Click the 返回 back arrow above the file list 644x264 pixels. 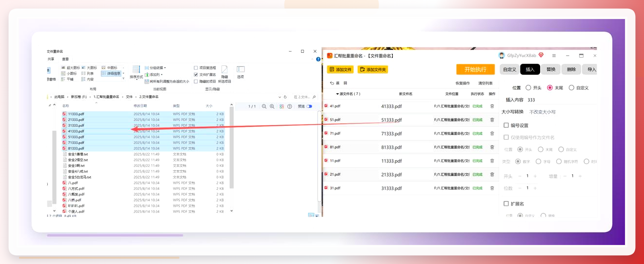(x=332, y=83)
